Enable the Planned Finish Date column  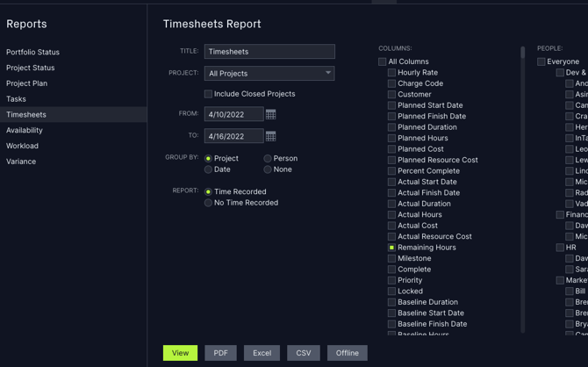pos(391,116)
